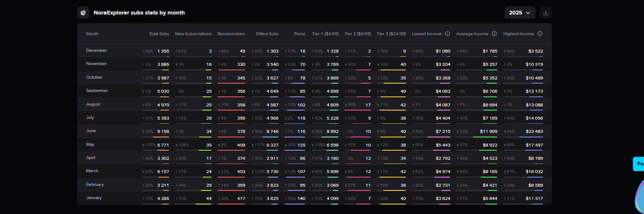
Task: Click June highest income $23 483
Action: (534, 132)
